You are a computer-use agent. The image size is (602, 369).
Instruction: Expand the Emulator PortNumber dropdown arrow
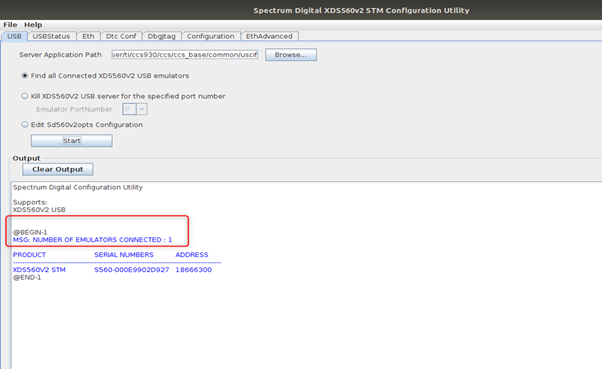pyautogui.click(x=142, y=109)
